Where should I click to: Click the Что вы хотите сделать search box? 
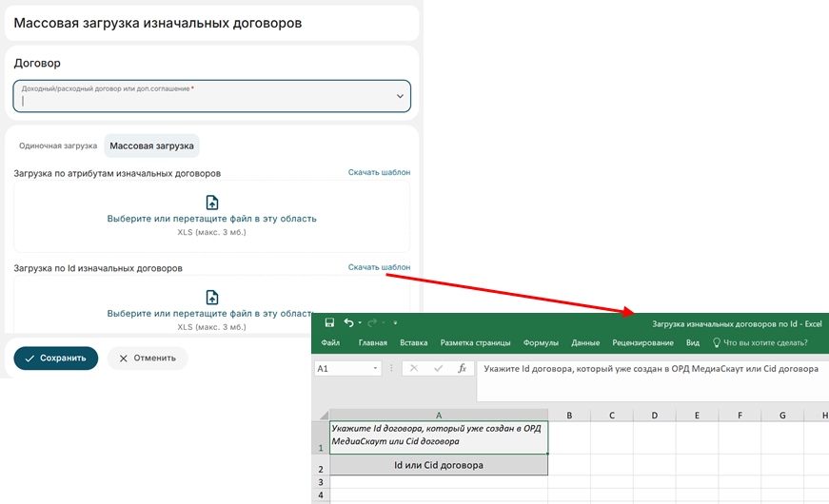765,342
